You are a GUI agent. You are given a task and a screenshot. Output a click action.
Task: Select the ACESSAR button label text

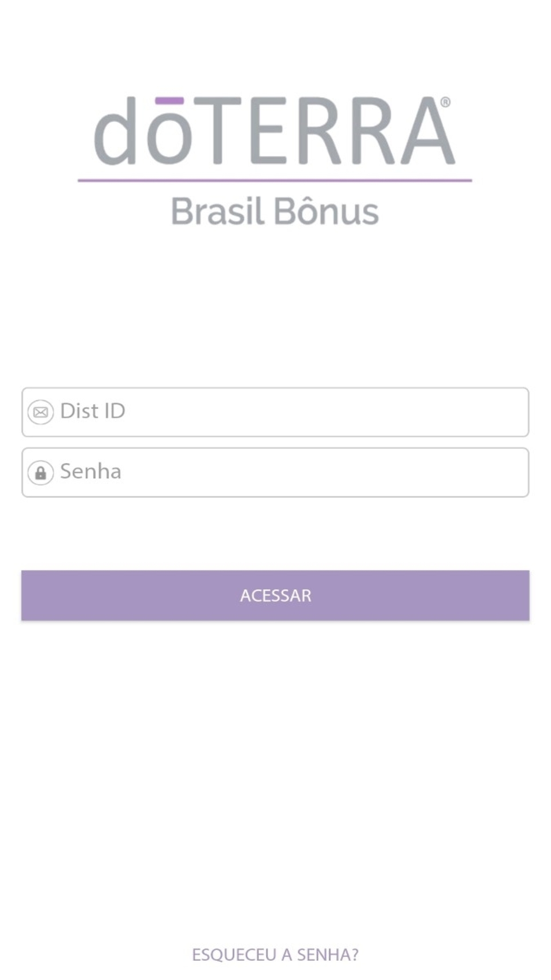tap(274, 596)
